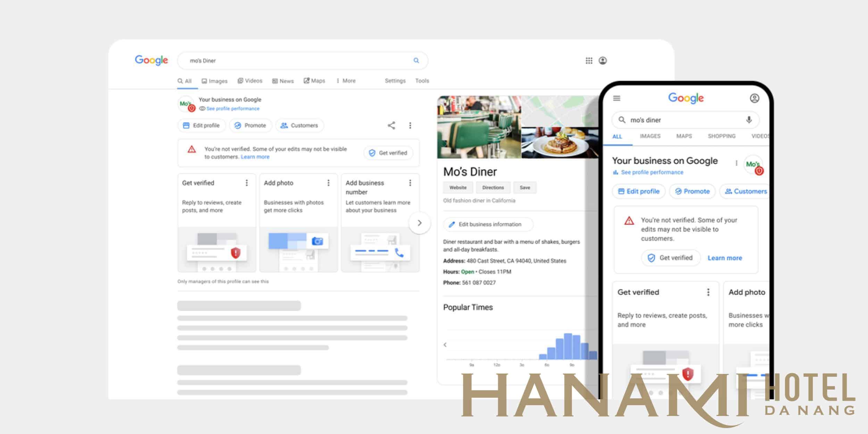Click the mo's Diner search input field

[x=302, y=60]
